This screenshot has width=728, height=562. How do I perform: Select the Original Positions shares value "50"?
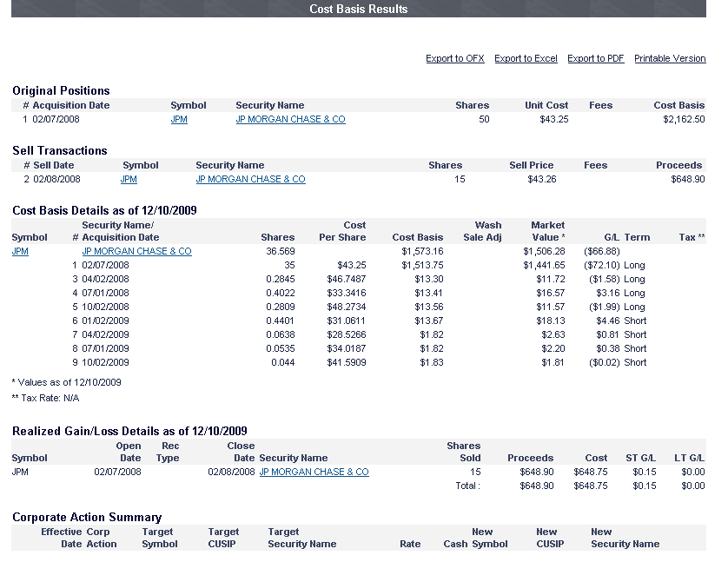[484, 119]
